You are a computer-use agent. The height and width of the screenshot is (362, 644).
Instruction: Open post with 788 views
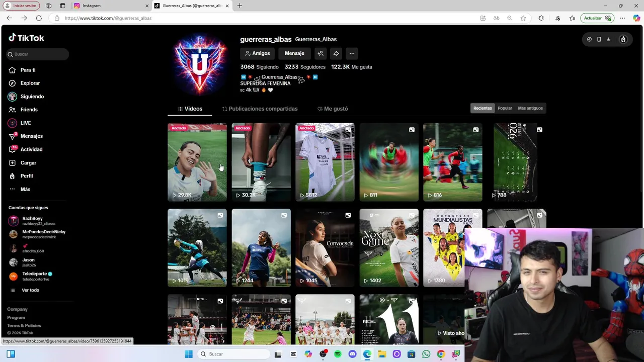coord(517,162)
